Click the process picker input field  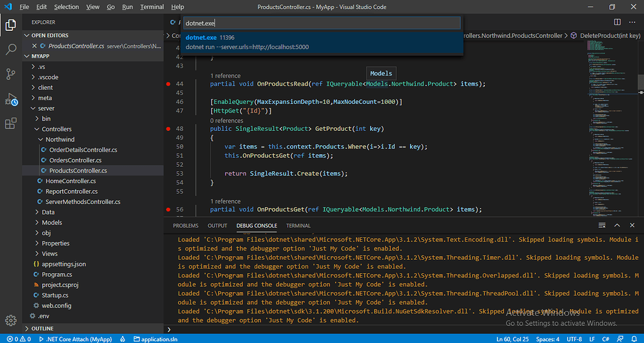[322, 23]
